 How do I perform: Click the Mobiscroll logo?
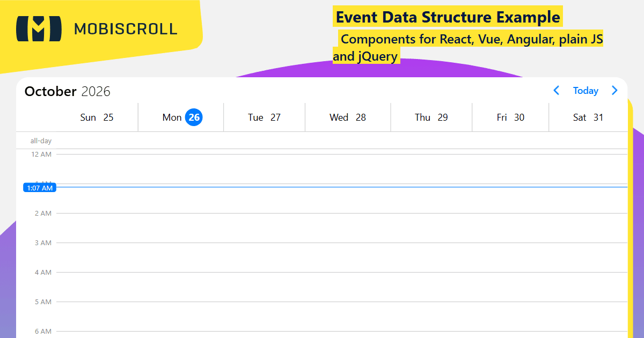[97, 28]
